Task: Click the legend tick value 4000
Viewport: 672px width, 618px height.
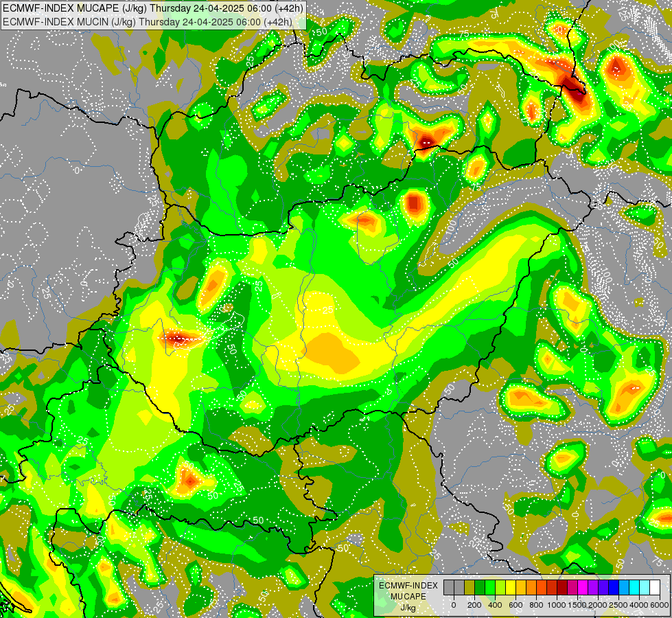Action: coord(640,605)
